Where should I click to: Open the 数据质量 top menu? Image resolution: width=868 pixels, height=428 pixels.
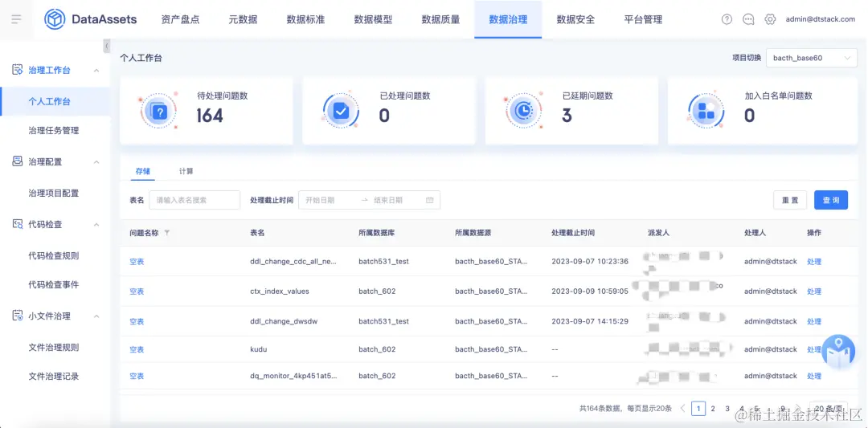coord(440,19)
